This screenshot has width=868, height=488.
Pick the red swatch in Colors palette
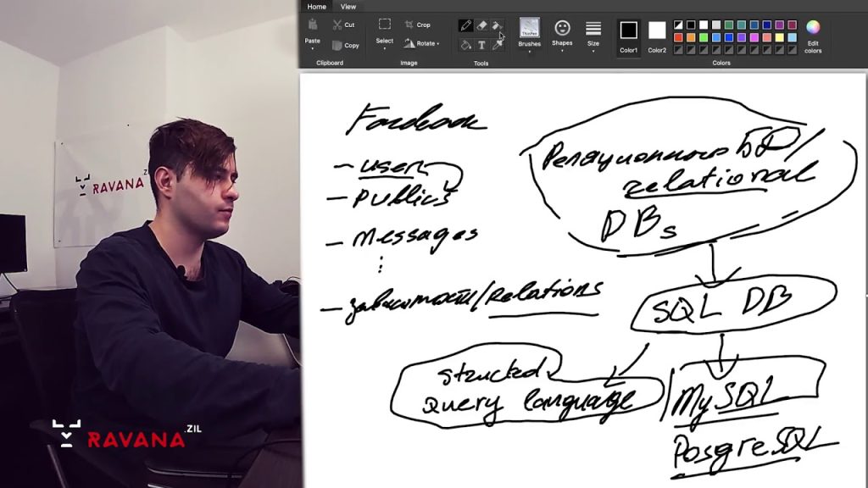tap(678, 37)
